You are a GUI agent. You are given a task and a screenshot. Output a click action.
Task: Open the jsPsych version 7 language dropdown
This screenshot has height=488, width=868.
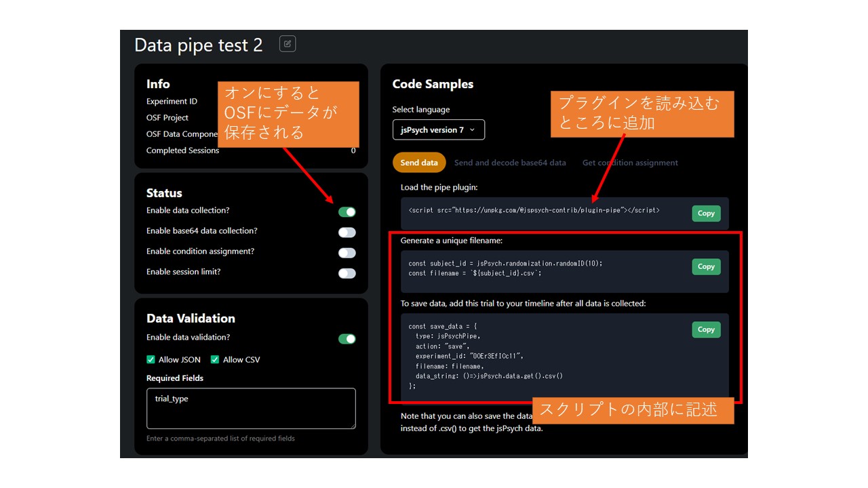coord(438,129)
